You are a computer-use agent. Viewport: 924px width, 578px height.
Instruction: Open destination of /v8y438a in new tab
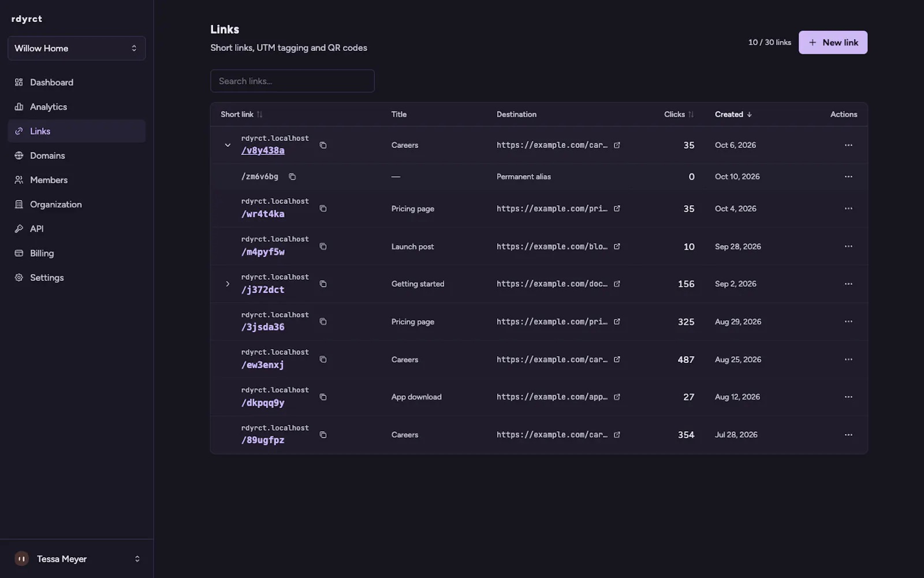tap(617, 145)
